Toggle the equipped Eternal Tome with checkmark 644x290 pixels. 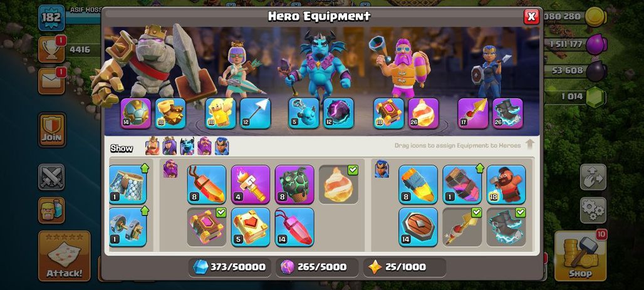(207, 227)
